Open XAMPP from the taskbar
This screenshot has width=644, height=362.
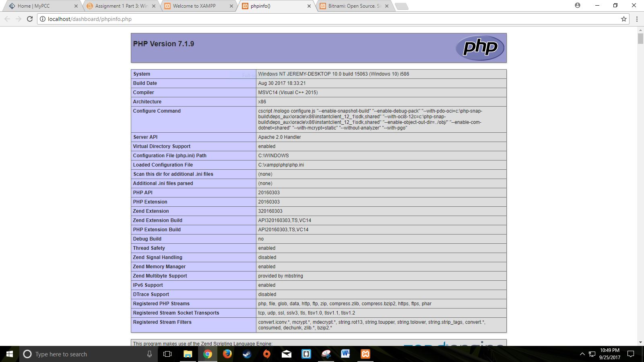pyautogui.click(x=365, y=354)
